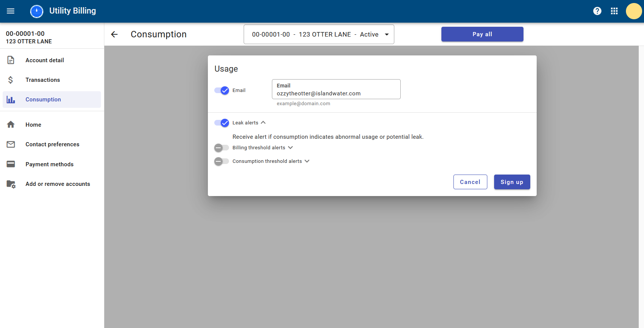
Task: Open the account selector dropdown
Action: point(319,34)
